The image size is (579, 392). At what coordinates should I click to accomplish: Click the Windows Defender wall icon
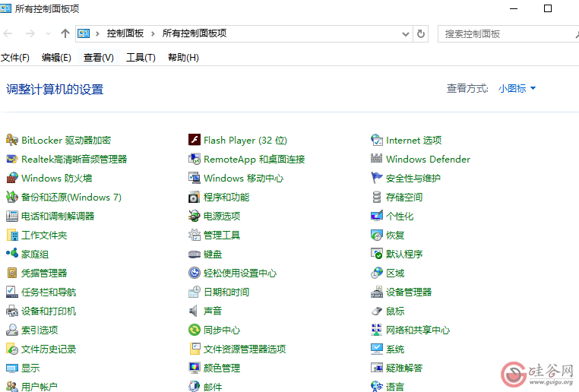coord(377,159)
